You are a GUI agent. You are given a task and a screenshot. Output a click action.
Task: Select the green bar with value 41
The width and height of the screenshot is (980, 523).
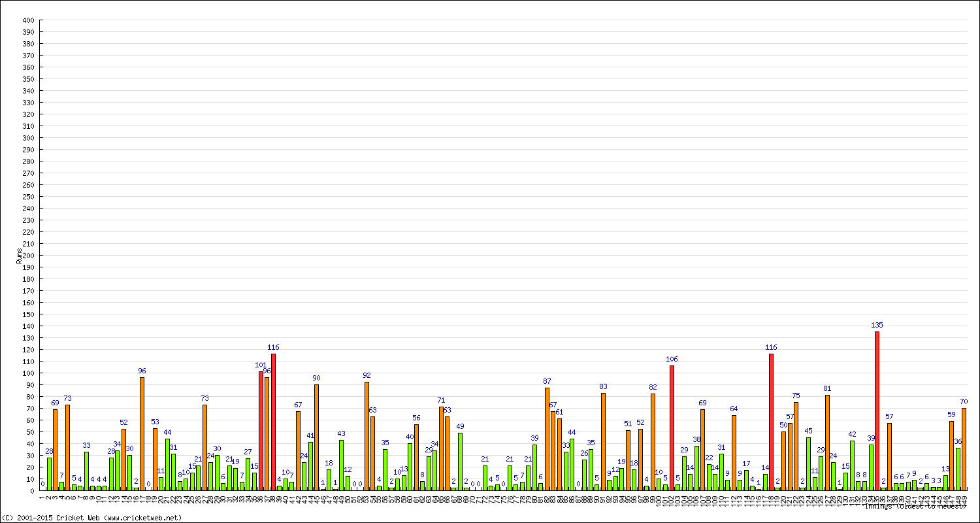tap(310, 466)
